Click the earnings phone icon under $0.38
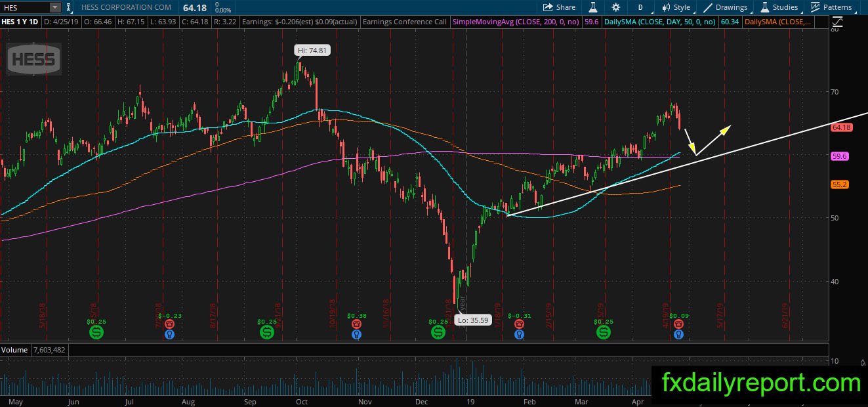Viewport: 868px width, 407px height. point(356,324)
